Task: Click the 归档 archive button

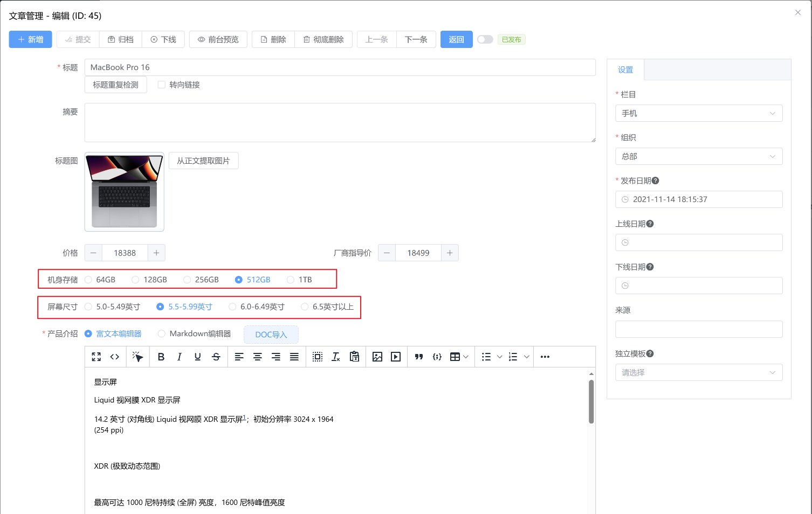Action: (x=121, y=39)
